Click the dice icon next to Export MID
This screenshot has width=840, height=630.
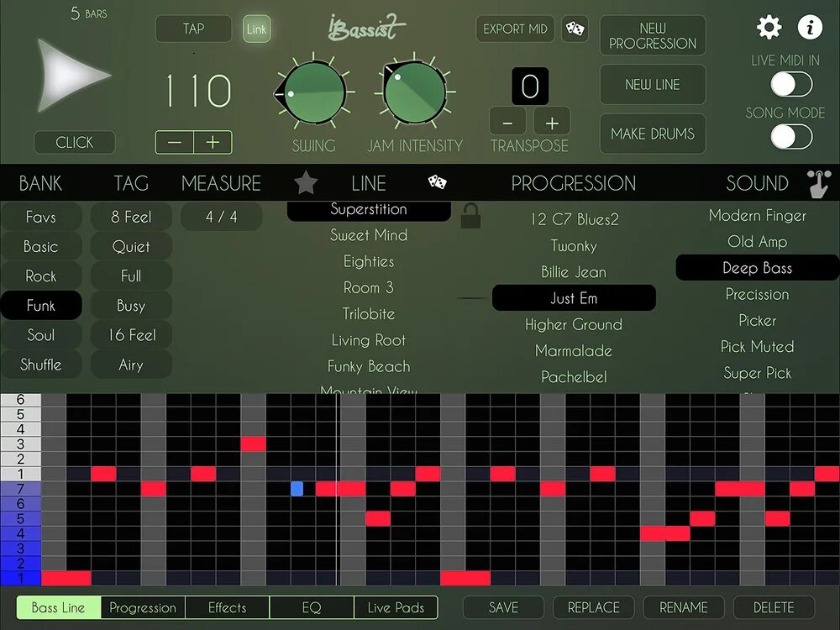pyautogui.click(x=575, y=29)
